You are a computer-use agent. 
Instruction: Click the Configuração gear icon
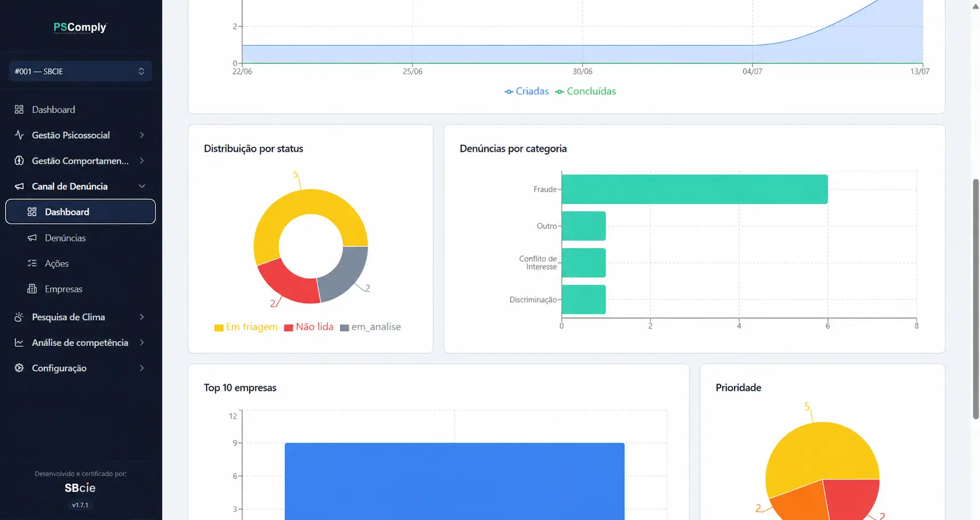coord(19,368)
